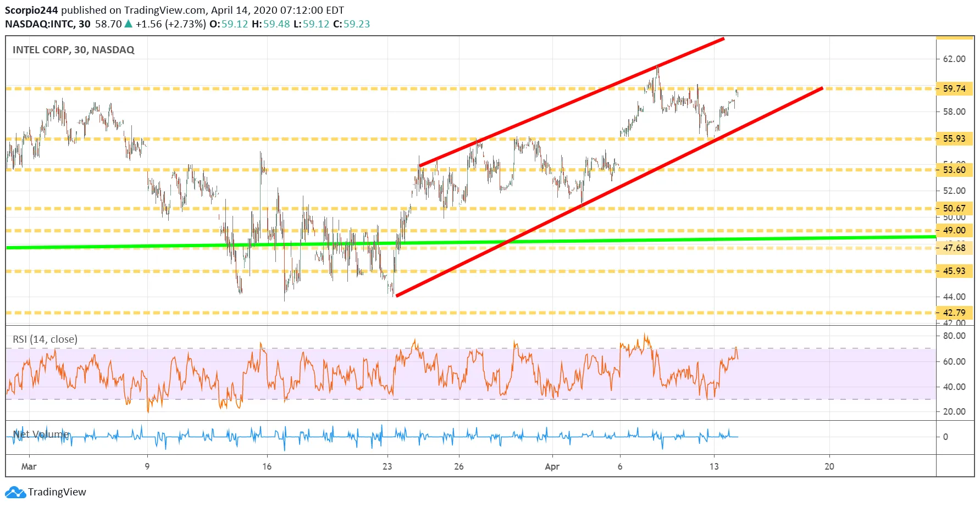Click the 52.00 axis price tick
The height and width of the screenshot is (507, 980).
tap(954, 191)
